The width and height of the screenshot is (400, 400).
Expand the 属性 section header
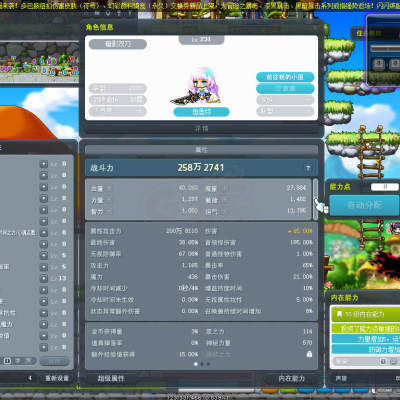point(201,150)
